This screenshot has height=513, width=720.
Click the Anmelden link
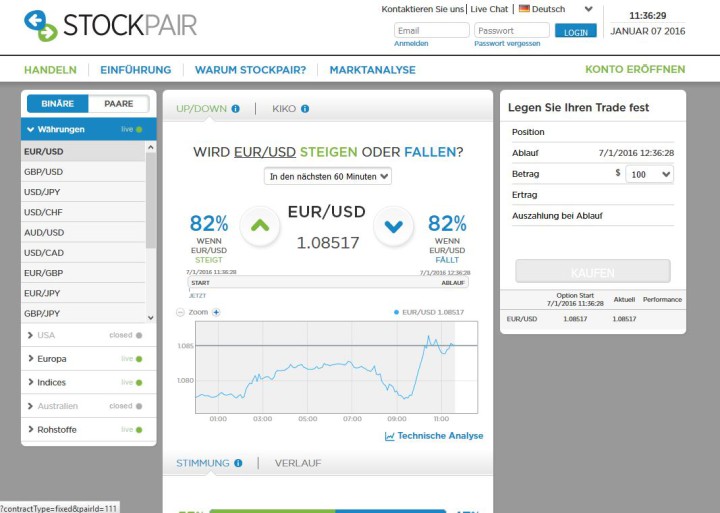pos(411,43)
